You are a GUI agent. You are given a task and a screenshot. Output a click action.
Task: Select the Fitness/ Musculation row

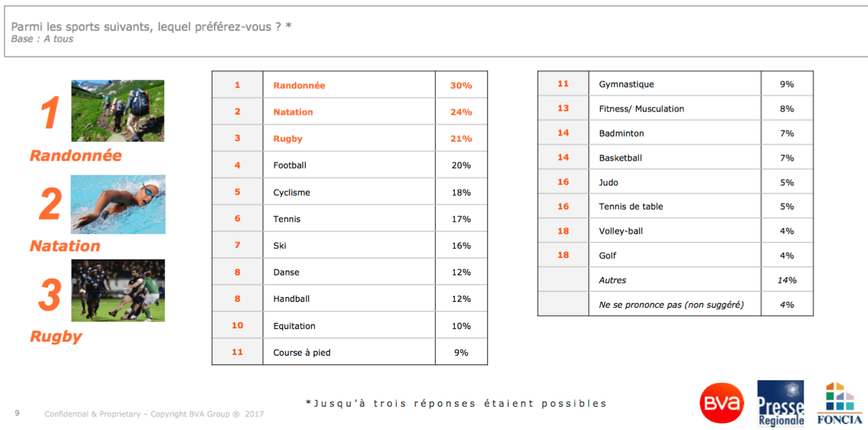675,109
